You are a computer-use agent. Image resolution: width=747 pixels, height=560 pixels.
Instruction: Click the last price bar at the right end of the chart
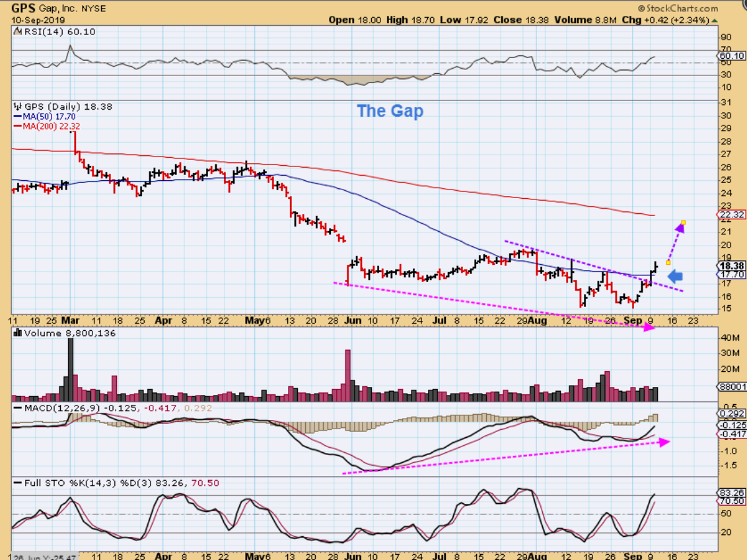point(656,267)
